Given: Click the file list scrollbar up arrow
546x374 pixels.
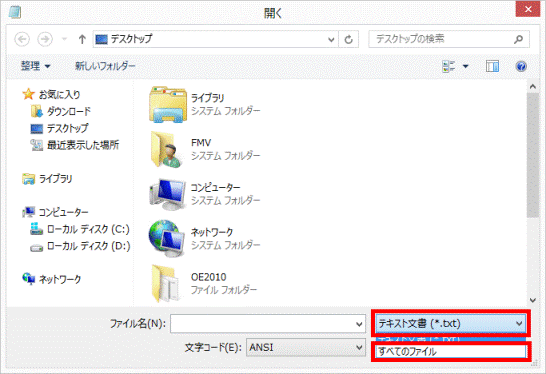Looking at the screenshot, I should (x=532, y=87).
